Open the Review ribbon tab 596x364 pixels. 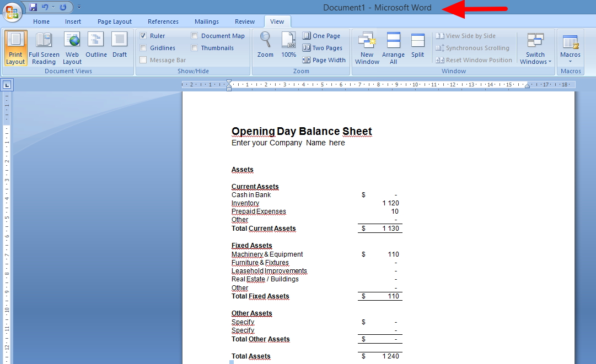click(x=244, y=21)
